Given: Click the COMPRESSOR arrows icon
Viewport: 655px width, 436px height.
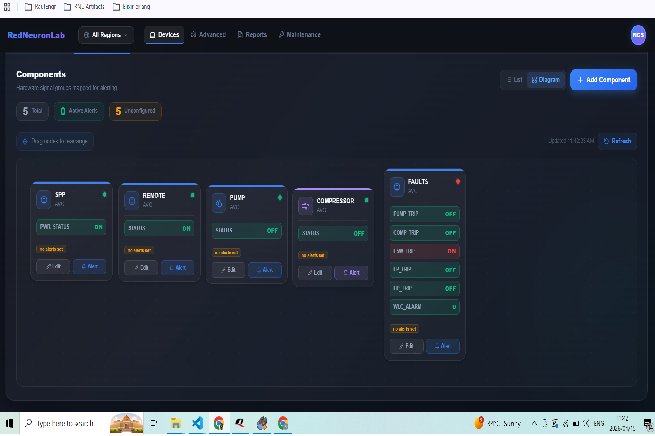Looking at the screenshot, I should (305, 206).
